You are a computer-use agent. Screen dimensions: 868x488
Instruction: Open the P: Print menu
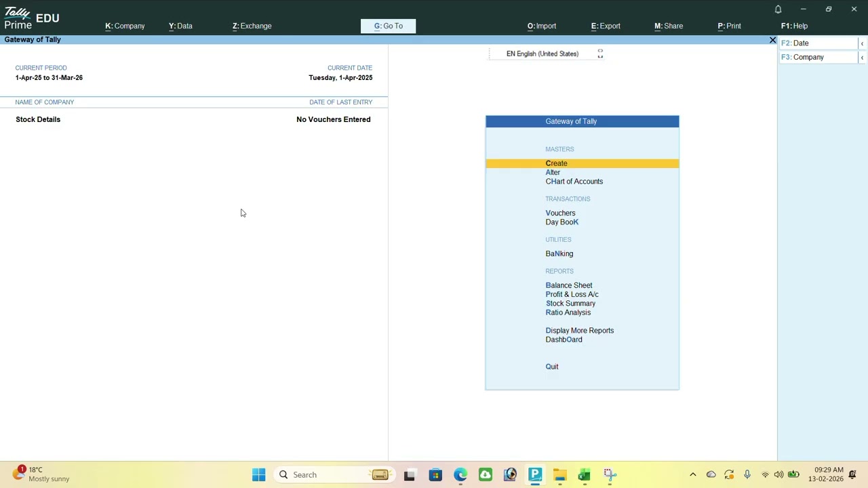click(x=729, y=26)
